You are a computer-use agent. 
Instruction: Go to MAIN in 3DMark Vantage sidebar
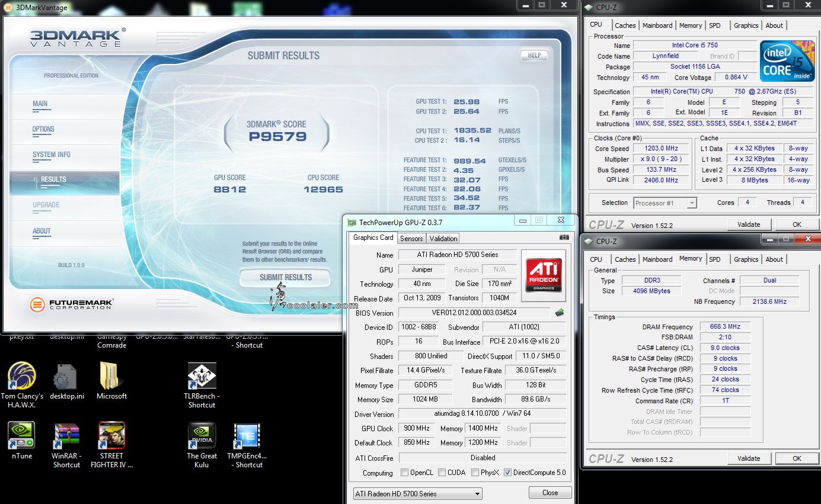click(40, 104)
